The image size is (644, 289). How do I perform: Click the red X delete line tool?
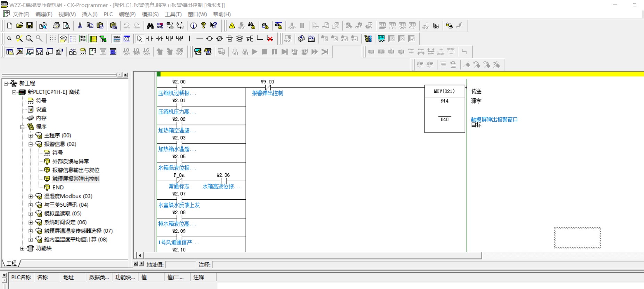270,39
